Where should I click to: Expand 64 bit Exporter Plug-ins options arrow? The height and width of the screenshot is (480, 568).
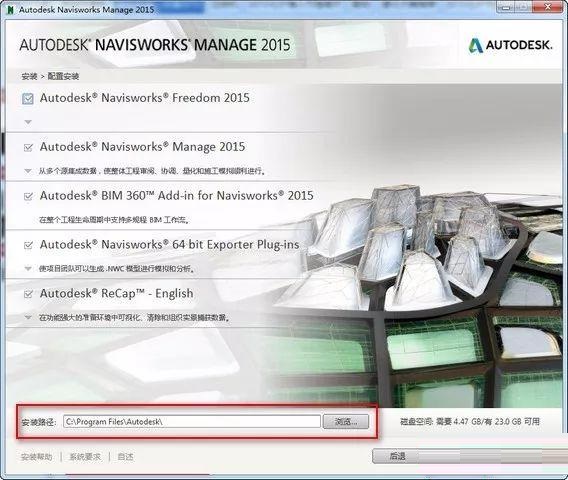pos(28,268)
